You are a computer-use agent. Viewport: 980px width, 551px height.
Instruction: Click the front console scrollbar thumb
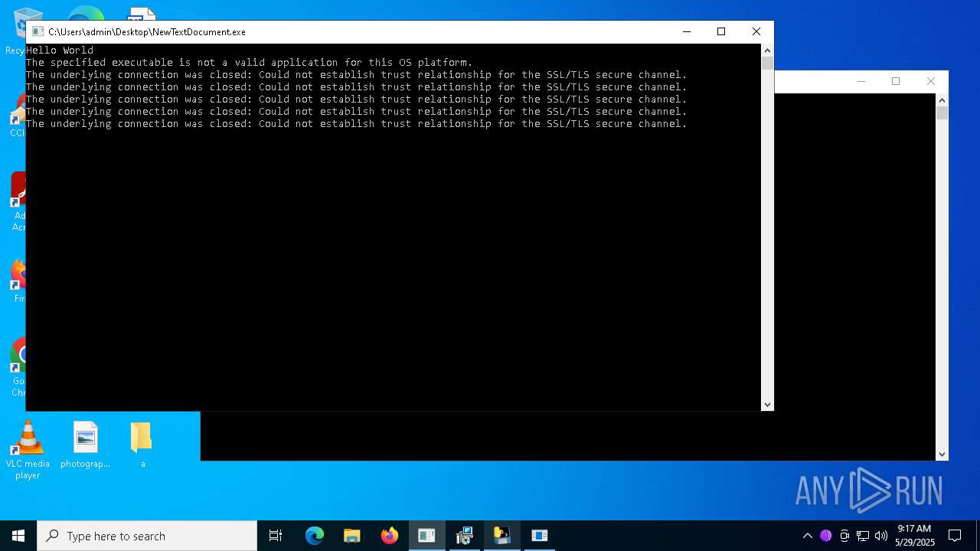[x=767, y=64]
